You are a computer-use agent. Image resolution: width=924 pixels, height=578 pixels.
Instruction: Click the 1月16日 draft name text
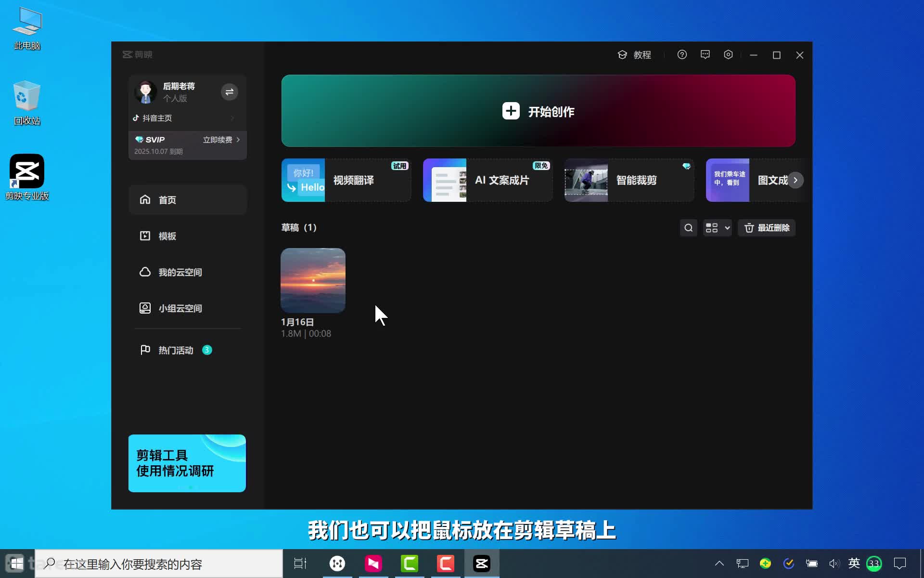click(297, 322)
